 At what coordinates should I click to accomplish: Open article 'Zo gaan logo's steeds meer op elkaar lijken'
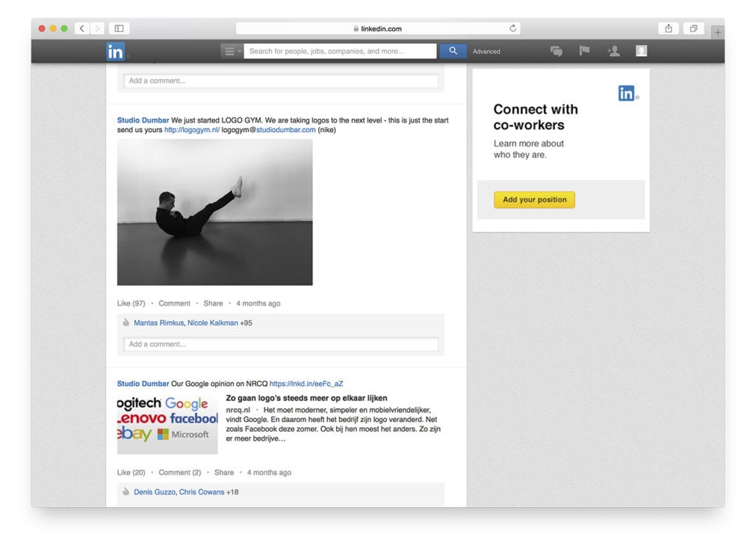(306, 399)
